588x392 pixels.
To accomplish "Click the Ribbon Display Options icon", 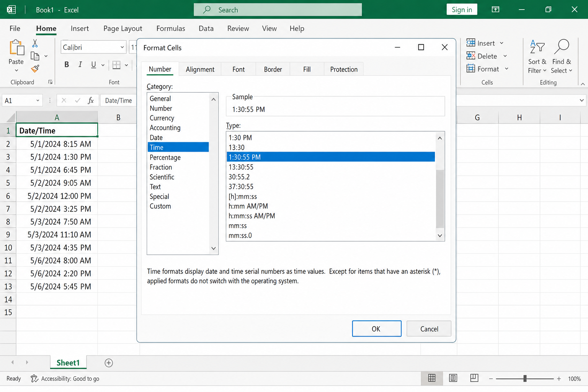I will click(495, 10).
